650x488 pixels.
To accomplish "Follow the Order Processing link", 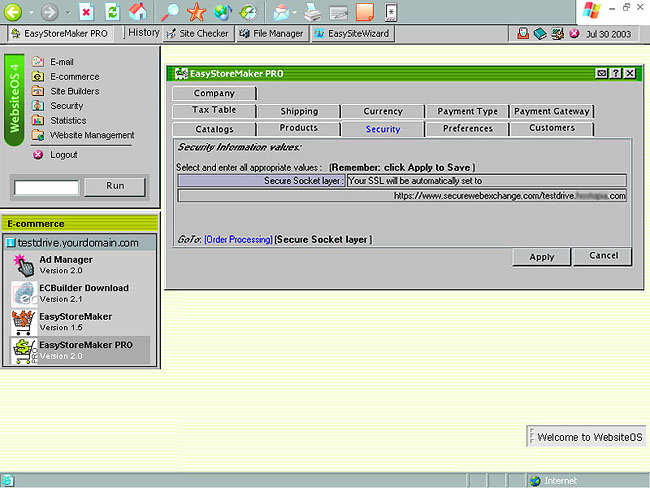I will (x=238, y=240).
